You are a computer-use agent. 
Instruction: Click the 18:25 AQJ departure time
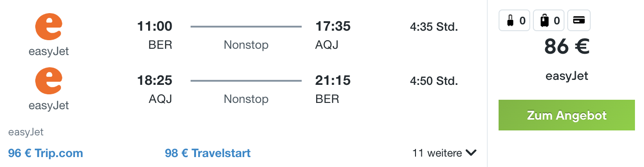[x=155, y=81]
